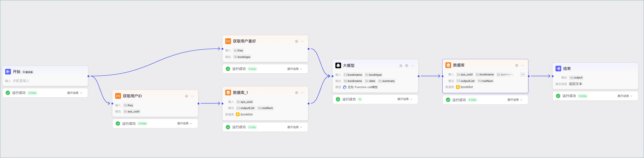
Task: Open the 获取用户ID node more options
Action: (192, 96)
